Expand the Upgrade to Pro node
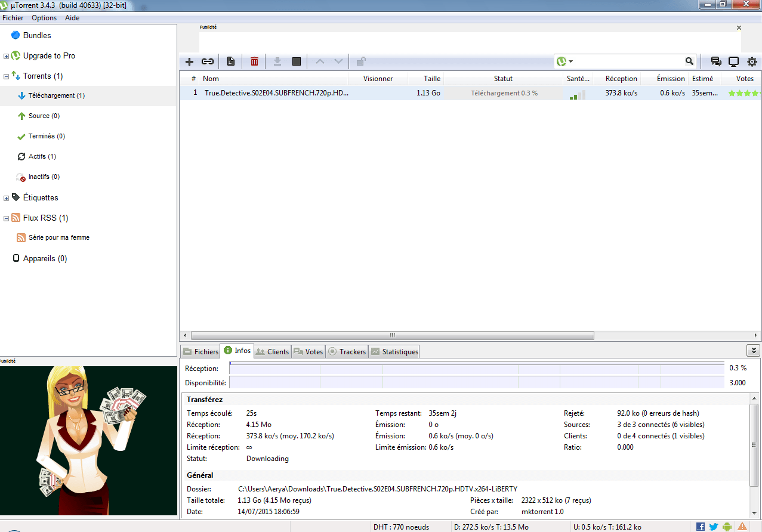Viewport: 762px width, 532px height. pyautogui.click(x=6, y=56)
